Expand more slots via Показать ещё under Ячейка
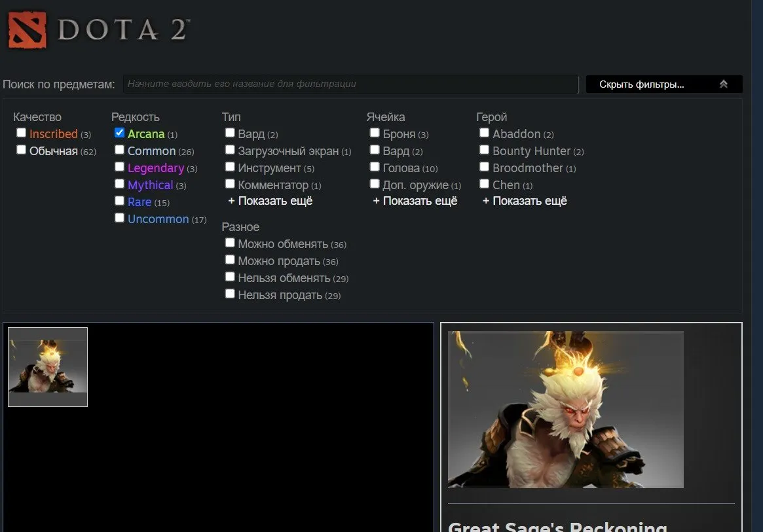 [415, 201]
